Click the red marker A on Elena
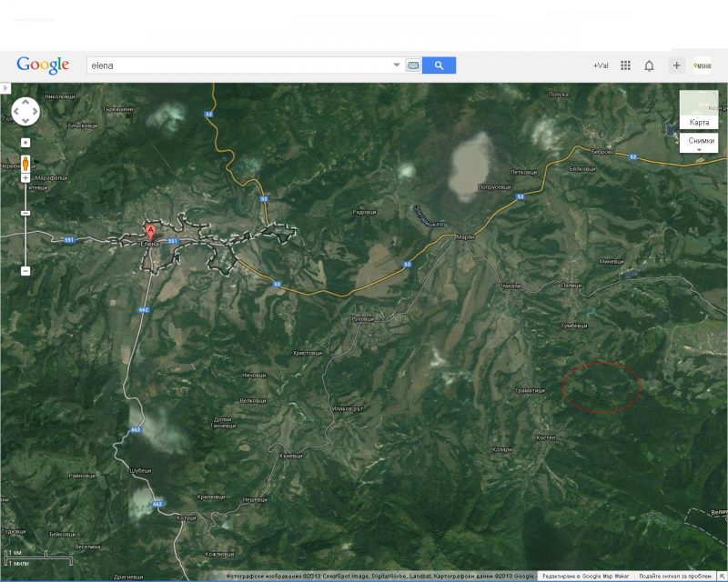Image resolution: width=728 pixels, height=582 pixels. point(151,232)
